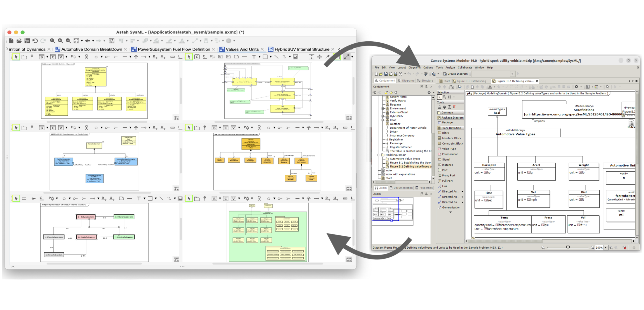Viewport: 644px width, 310px height.
Task: Expand the HybridSUV tree node
Action: tap(383, 116)
